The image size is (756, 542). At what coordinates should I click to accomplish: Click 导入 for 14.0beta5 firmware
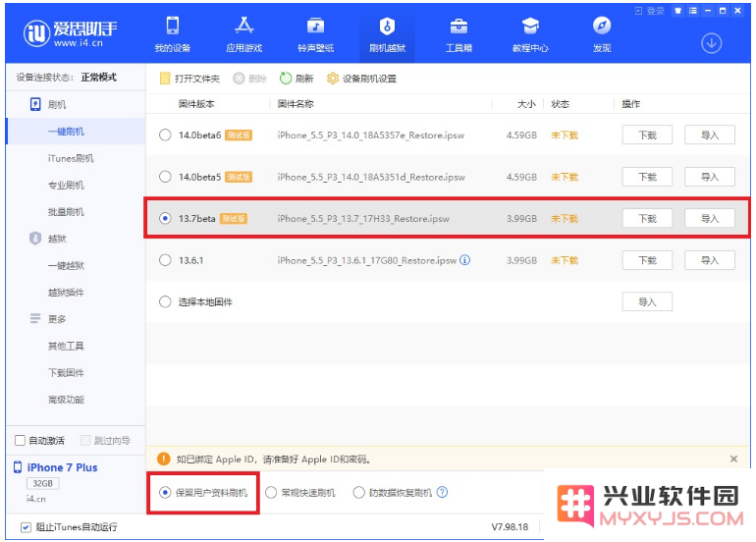710,177
